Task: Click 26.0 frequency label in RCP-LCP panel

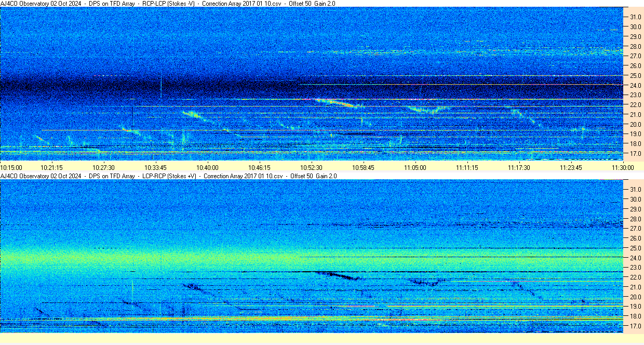Action: tap(636, 65)
